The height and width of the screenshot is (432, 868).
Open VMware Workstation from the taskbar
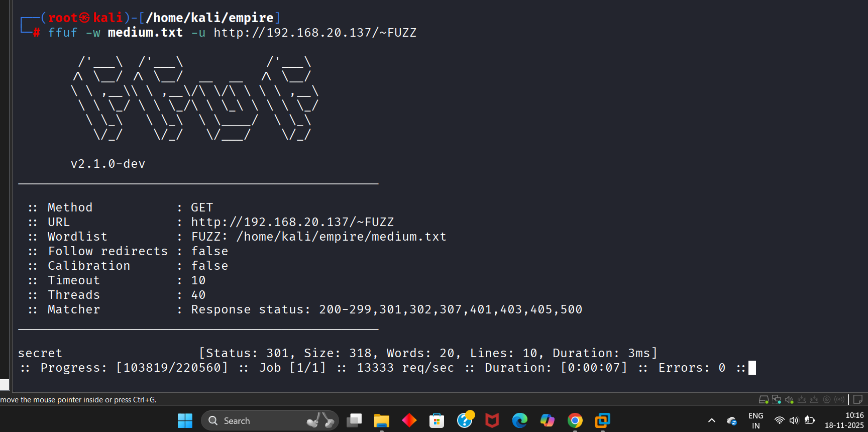click(602, 420)
